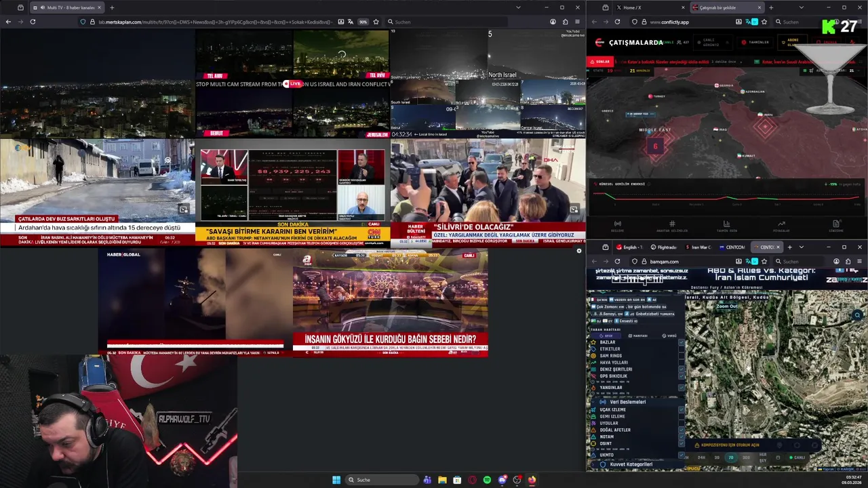This screenshot has width=868, height=488.
Task: Switch to the Flightradar tab
Action: pyautogui.click(x=663, y=247)
